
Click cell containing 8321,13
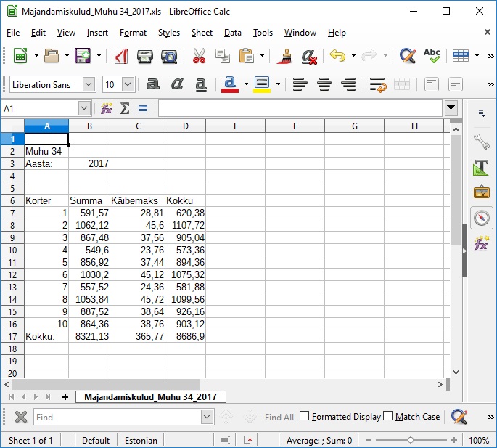(89, 336)
